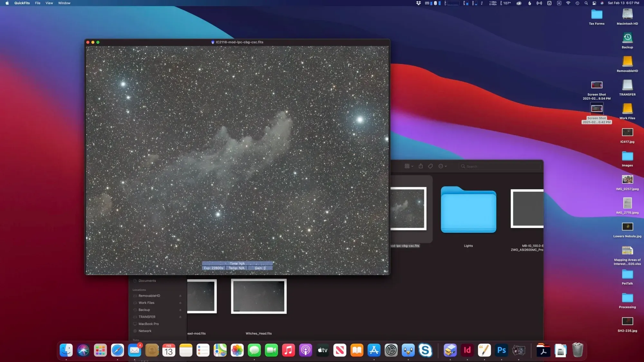Open Adobe InDesign from the Dock
The height and width of the screenshot is (362, 644).
tap(467, 350)
